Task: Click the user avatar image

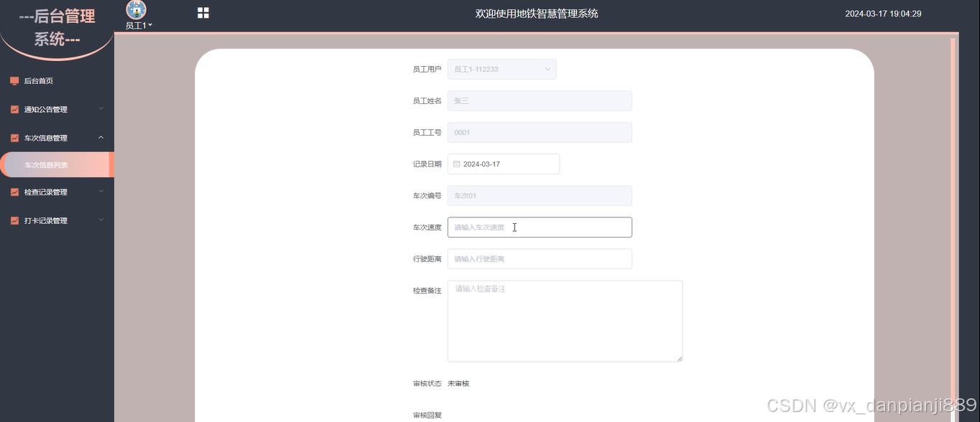Action: pos(136,9)
